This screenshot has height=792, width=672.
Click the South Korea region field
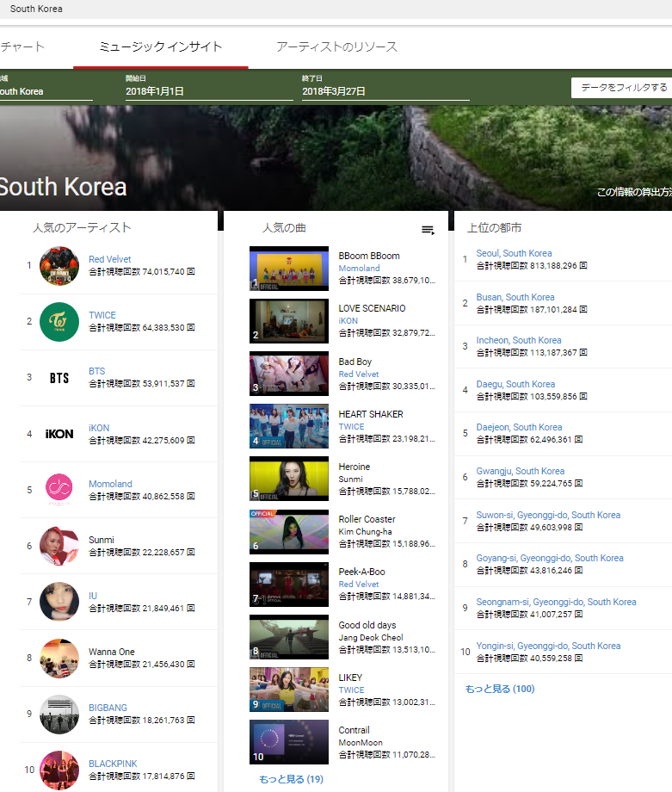46,91
